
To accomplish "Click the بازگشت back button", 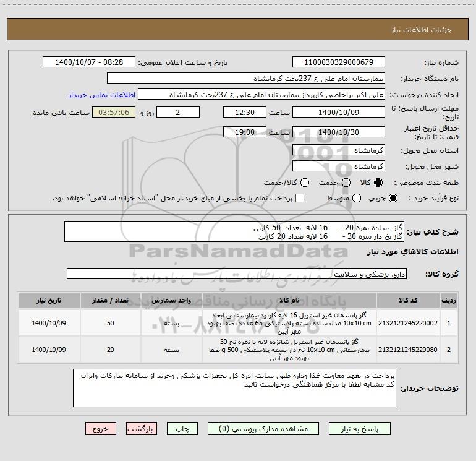I will click(x=142, y=429).
